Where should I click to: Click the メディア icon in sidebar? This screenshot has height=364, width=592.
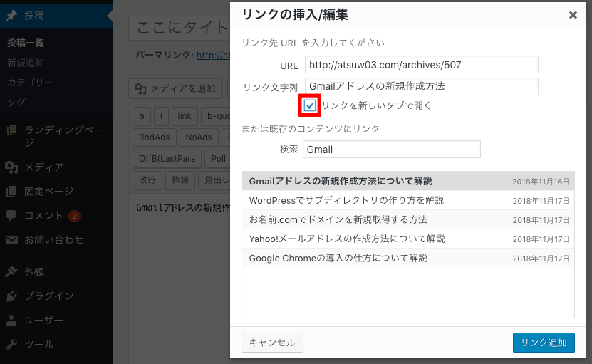point(11,167)
